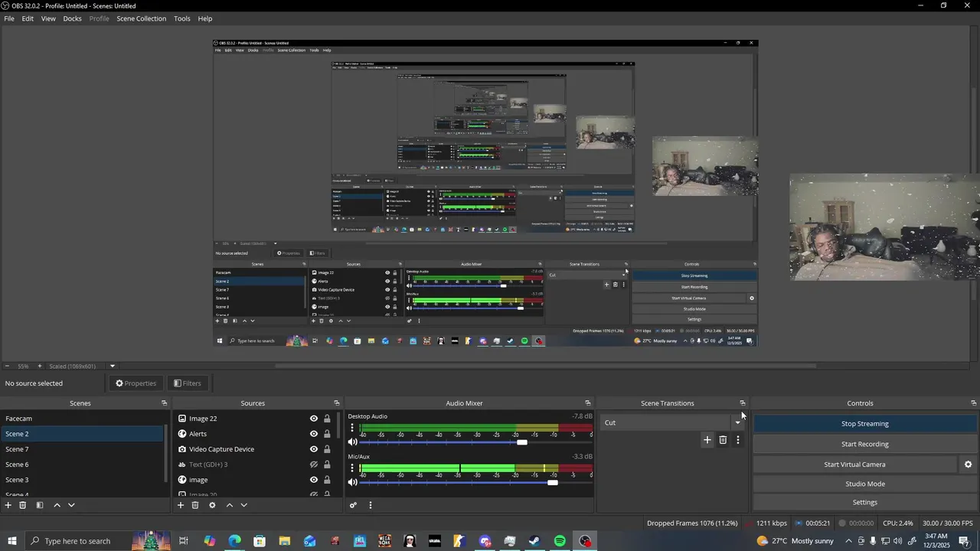Click Start Virtual Camera button
The height and width of the screenshot is (551, 980).
(x=854, y=465)
